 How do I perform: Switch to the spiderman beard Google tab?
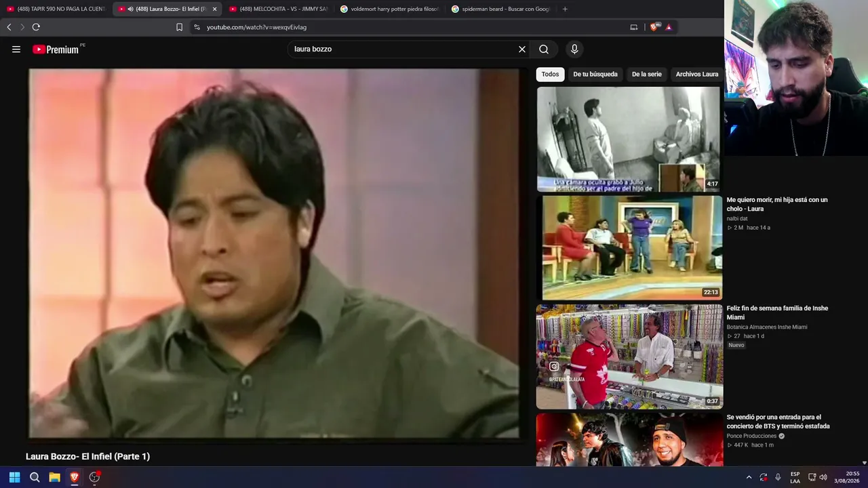click(x=500, y=9)
